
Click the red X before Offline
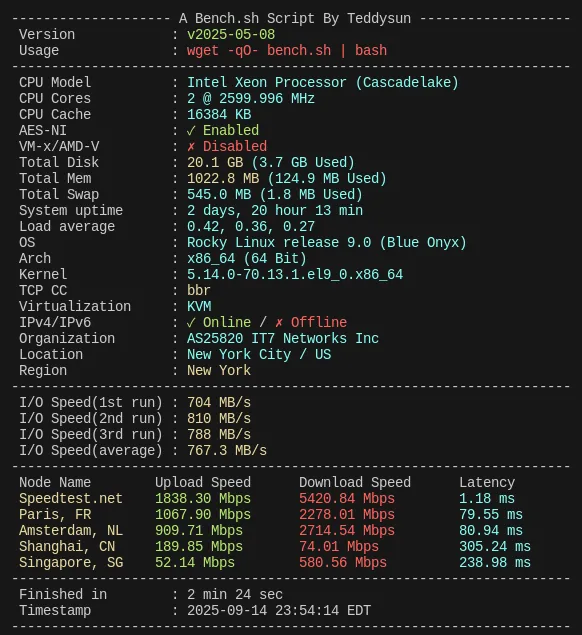pos(279,323)
